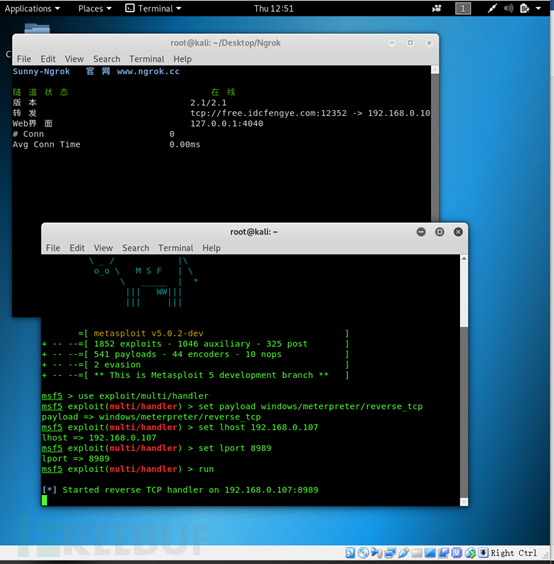Click VirtualBox optical disc status icon
The image size is (554, 564).
point(363,552)
